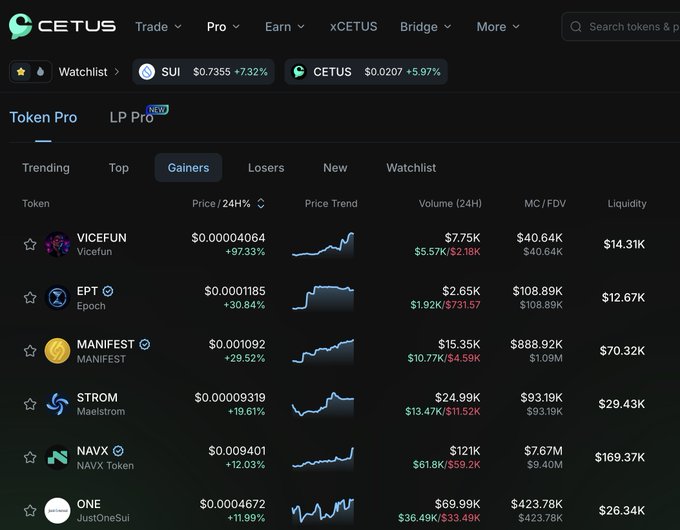Click the NAVX token icon
The image size is (680, 530).
tap(57, 458)
